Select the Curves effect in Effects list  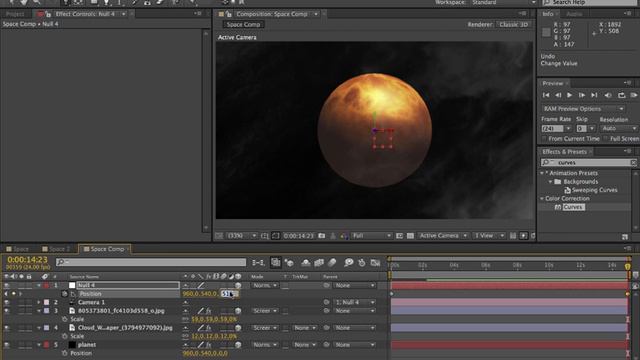tap(573, 207)
